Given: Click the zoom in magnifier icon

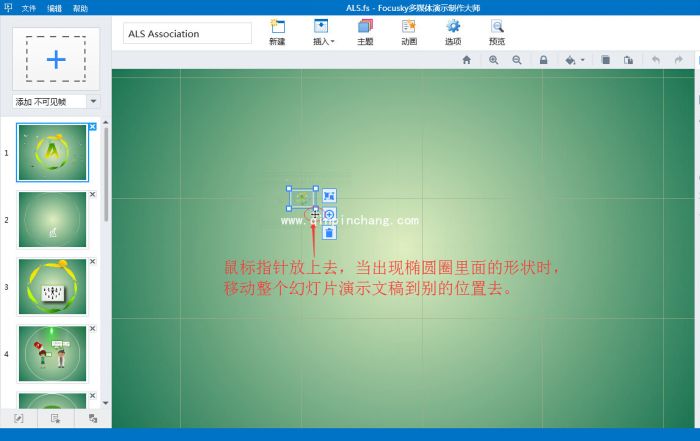Looking at the screenshot, I should [493, 60].
